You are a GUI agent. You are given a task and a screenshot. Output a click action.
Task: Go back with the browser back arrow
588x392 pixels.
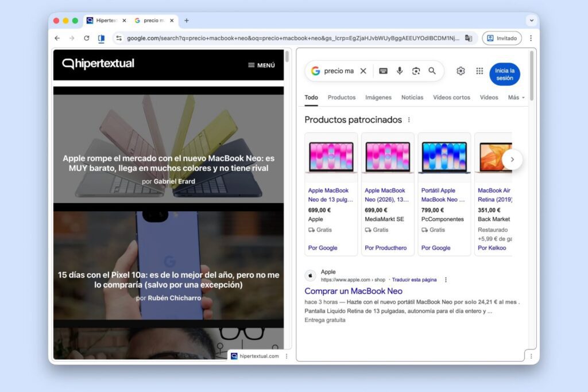(x=57, y=38)
